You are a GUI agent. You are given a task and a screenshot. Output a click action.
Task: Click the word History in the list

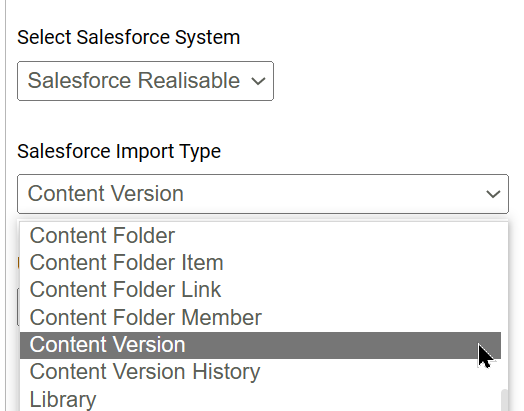click(x=226, y=372)
